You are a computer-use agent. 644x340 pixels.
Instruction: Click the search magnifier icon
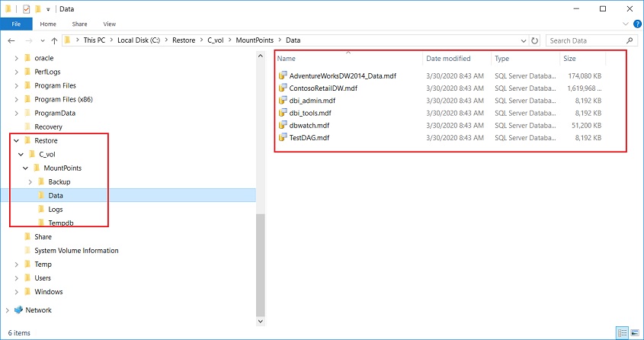[x=630, y=40]
